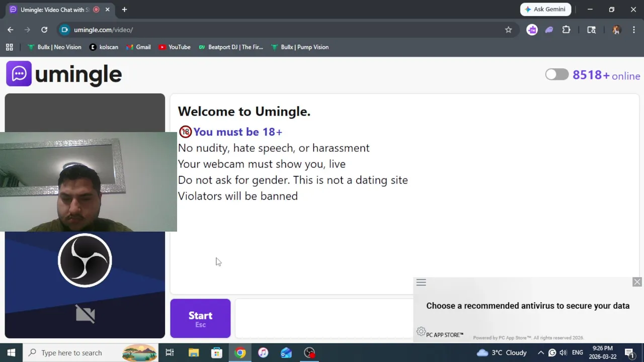Screen dimensions: 644x362
Task: Open kolscan bookmark
Action: (104, 47)
